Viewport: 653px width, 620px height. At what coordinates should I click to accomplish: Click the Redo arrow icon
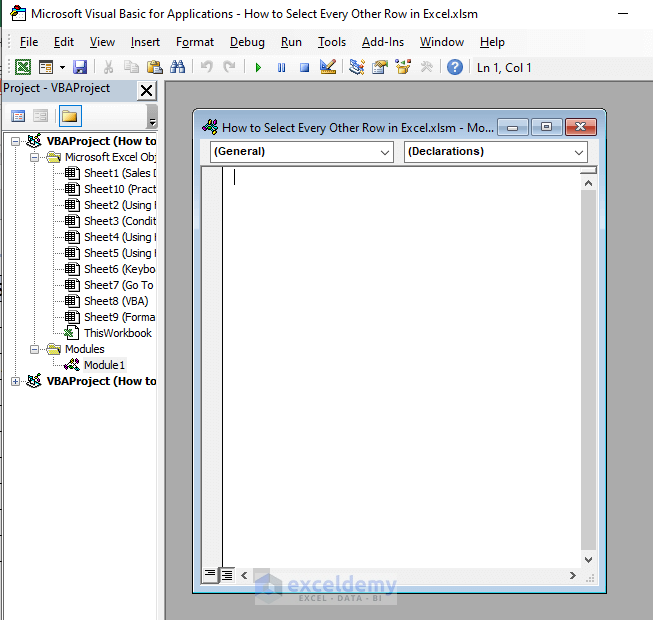[x=229, y=67]
